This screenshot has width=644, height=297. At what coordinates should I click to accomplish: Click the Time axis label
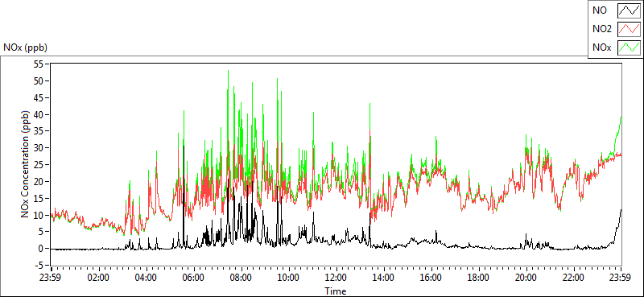click(x=336, y=291)
